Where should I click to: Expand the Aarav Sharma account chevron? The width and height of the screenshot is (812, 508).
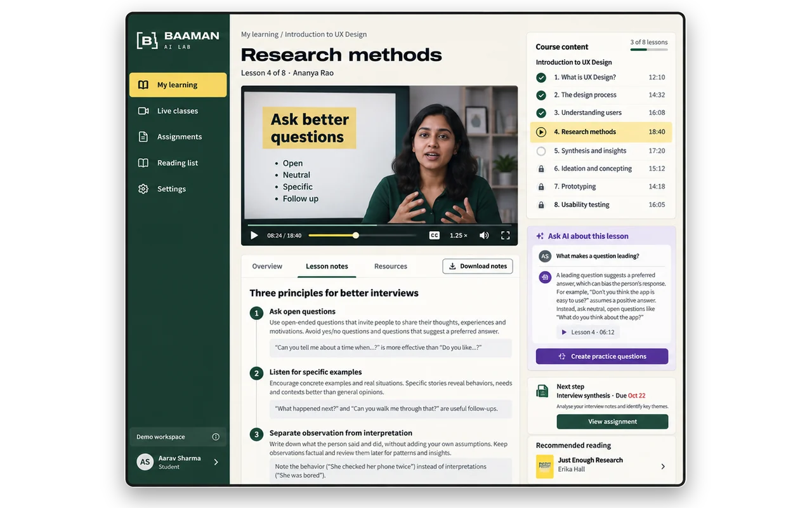coord(216,462)
